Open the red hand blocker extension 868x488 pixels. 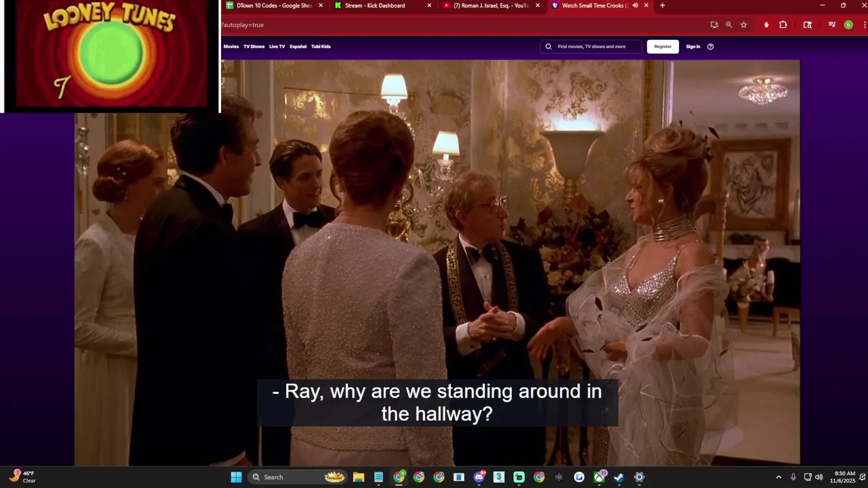pos(766,24)
